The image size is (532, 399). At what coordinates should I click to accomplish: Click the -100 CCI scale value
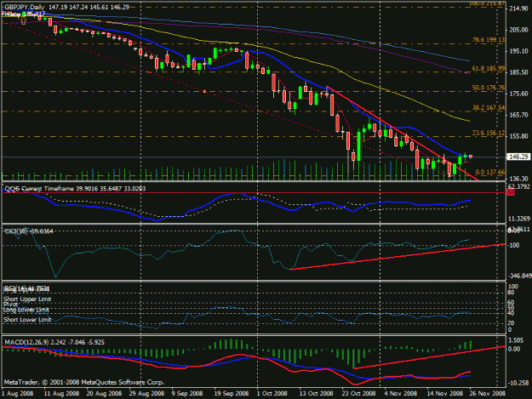(x=513, y=245)
